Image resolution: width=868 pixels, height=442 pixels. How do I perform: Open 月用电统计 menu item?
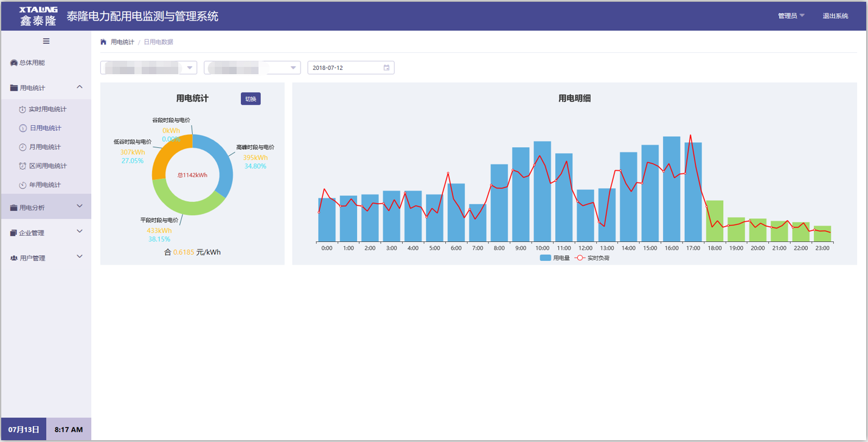pyautogui.click(x=45, y=147)
